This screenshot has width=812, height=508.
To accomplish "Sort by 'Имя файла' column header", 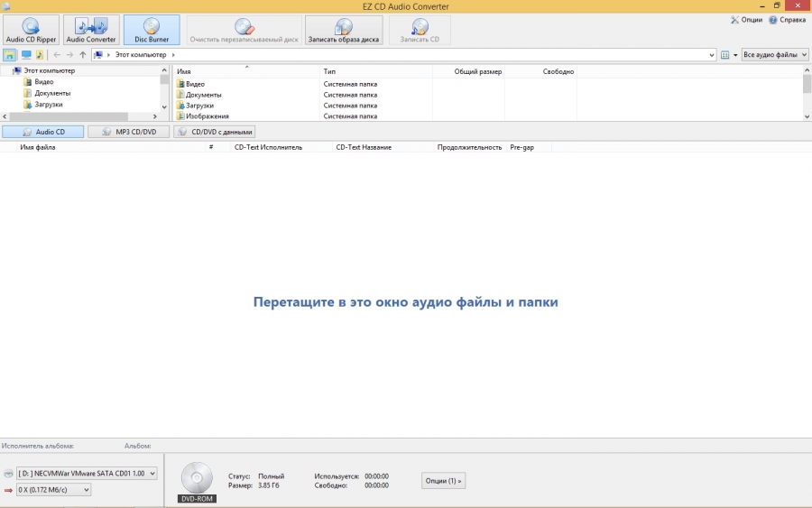I will coord(38,147).
